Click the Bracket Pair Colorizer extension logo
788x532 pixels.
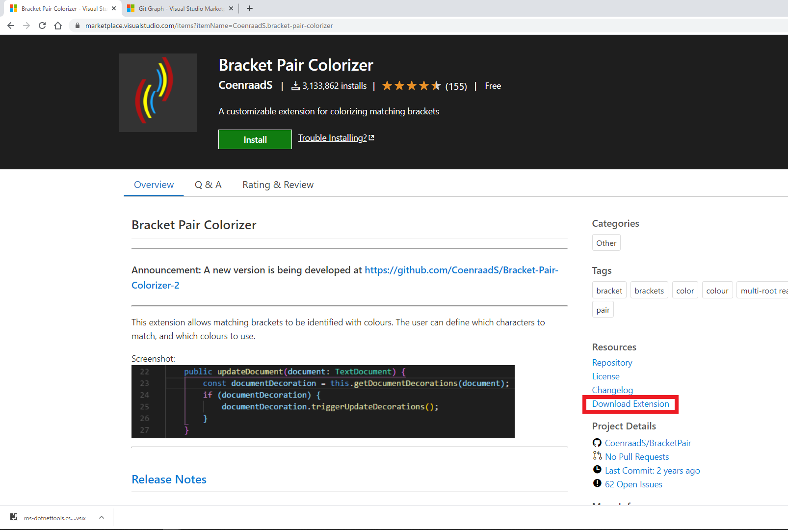(158, 93)
